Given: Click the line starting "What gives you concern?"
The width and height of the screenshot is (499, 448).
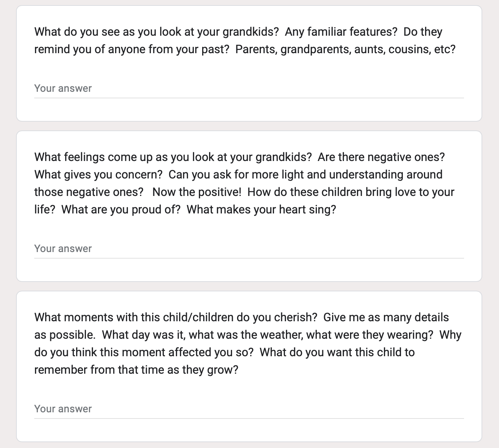Looking at the screenshot, I should point(238,175).
